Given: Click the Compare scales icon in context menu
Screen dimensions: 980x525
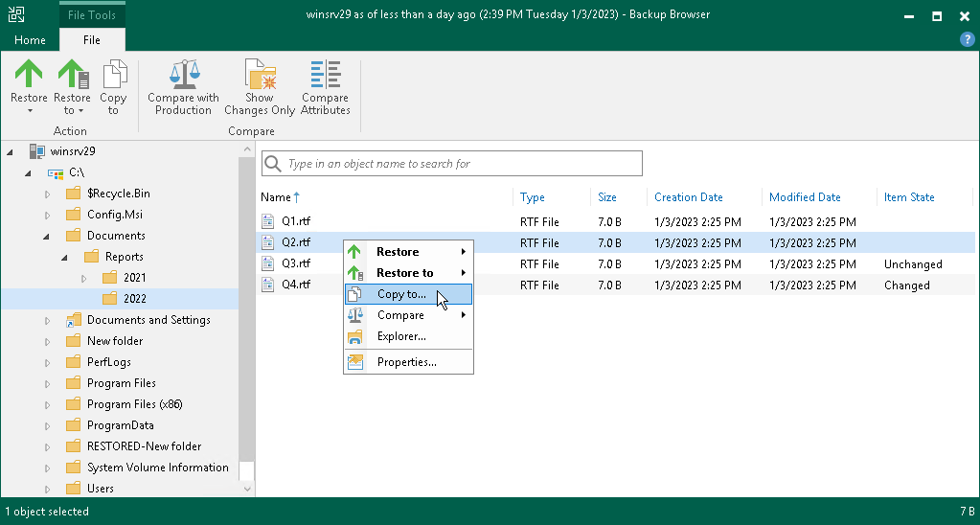Looking at the screenshot, I should [355, 315].
